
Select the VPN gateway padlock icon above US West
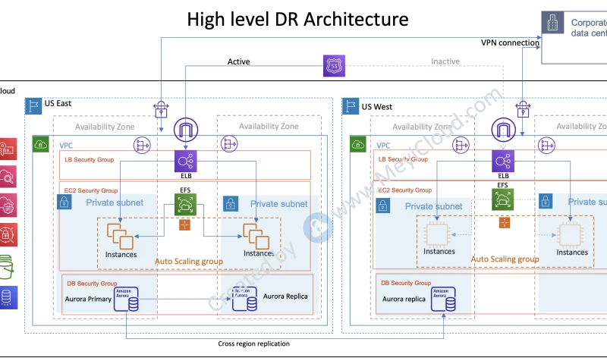tap(523, 109)
